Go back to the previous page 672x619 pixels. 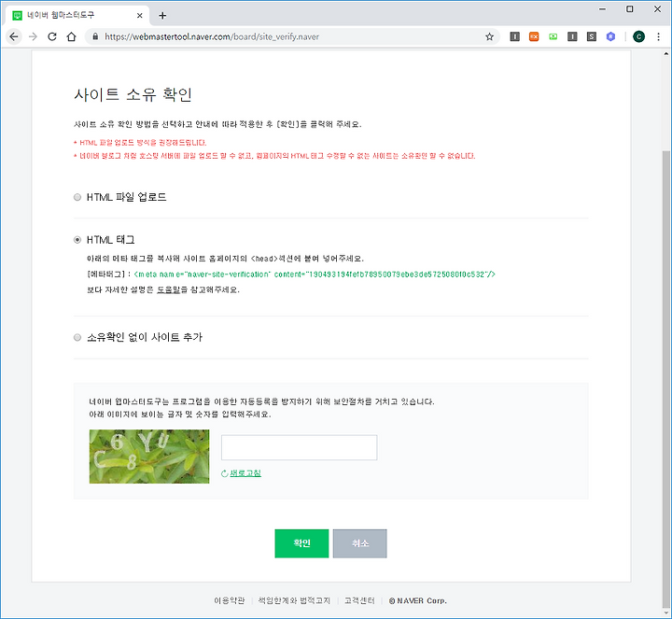tap(14, 36)
